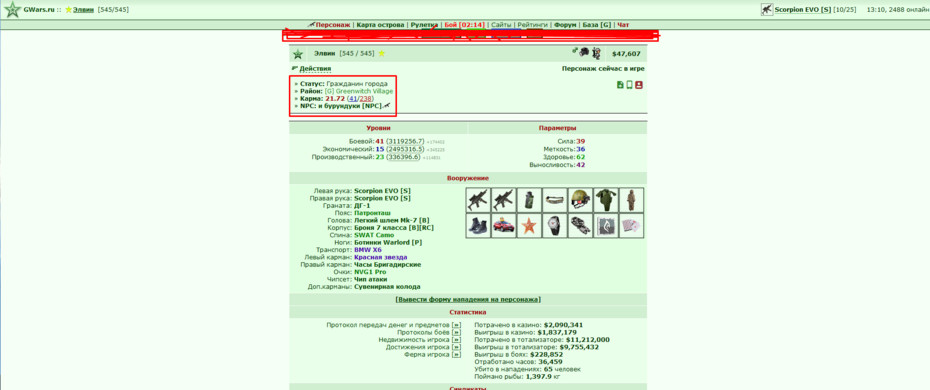Click the NVG1 Pro goggles icon

coord(581,226)
